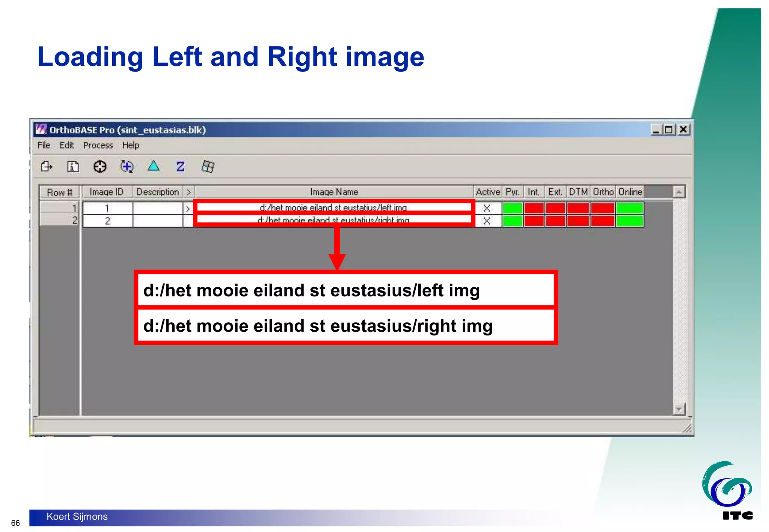Click the scrollbar down arrow
This screenshot has height=532, width=769.
(679, 409)
